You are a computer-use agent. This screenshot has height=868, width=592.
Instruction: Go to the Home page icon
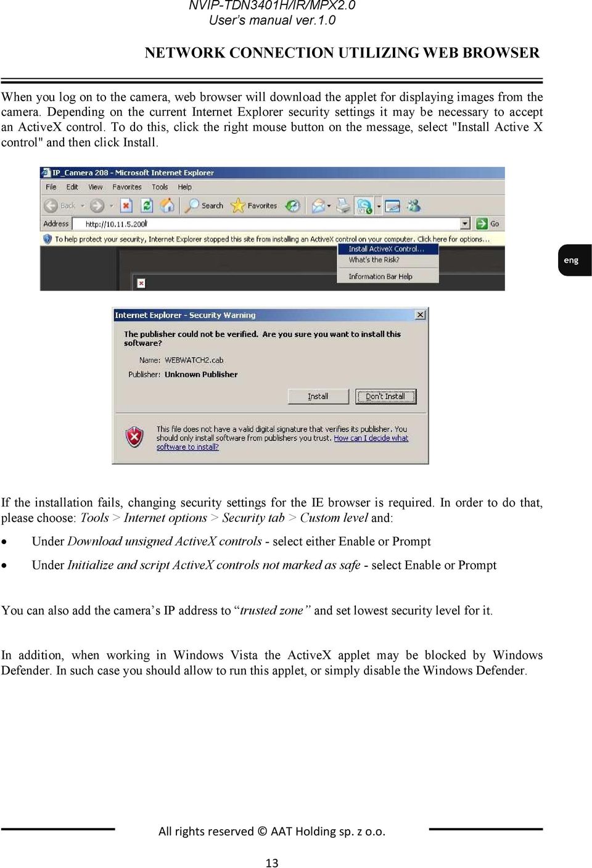coord(167,205)
